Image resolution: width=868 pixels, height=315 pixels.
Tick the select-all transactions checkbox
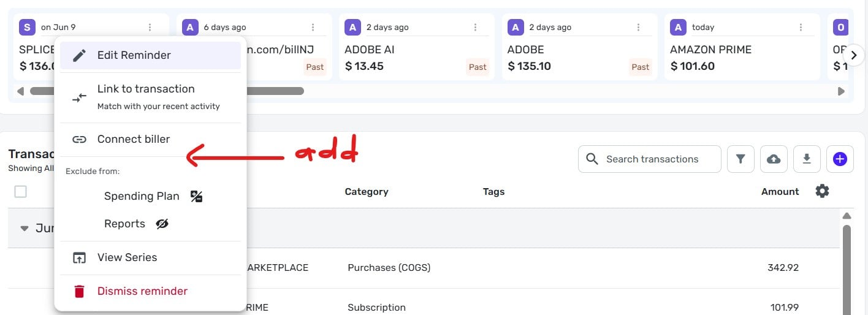click(20, 192)
